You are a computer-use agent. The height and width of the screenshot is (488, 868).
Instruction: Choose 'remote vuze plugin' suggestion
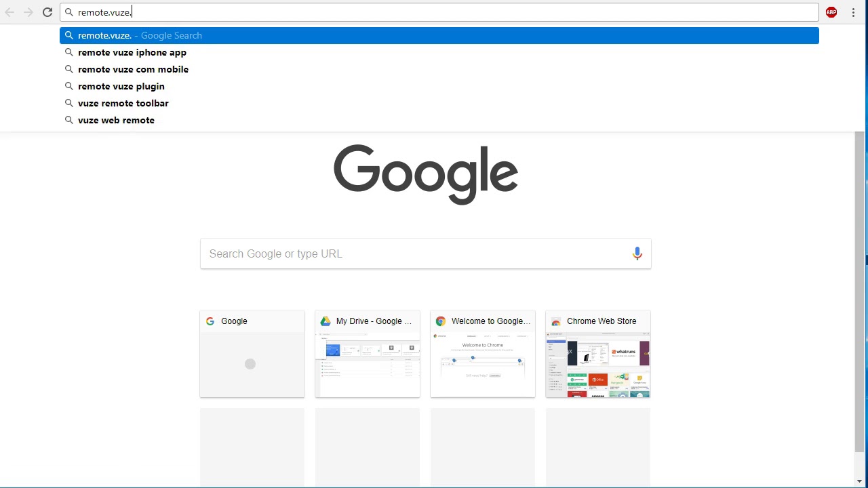tap(439, 86)
